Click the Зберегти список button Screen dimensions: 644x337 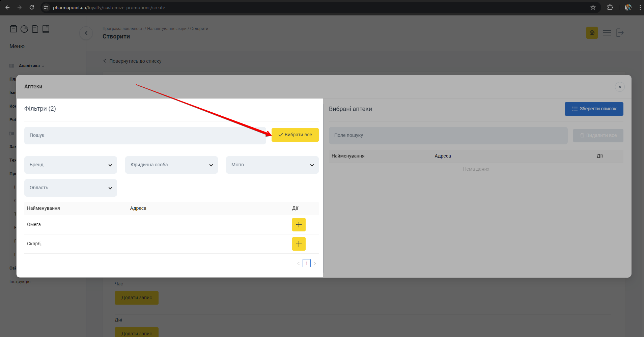(594, 109)
